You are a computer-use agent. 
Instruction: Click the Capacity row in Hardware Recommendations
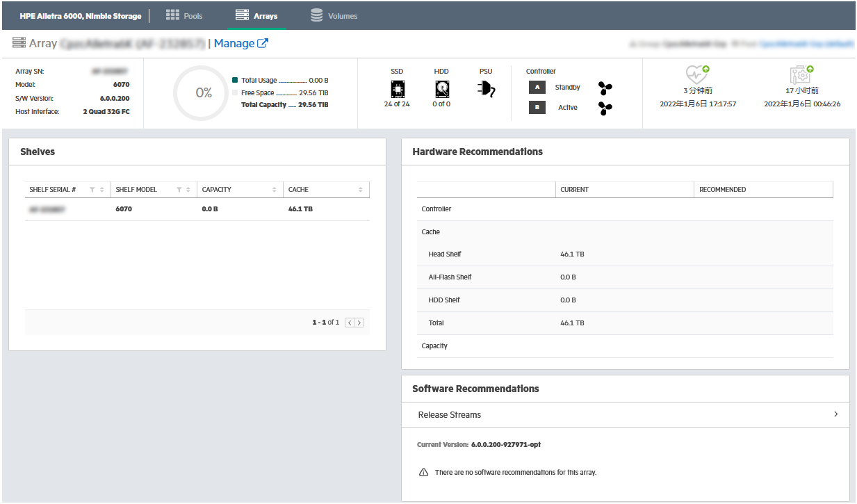pyautogui.click(x=625, y=346)
